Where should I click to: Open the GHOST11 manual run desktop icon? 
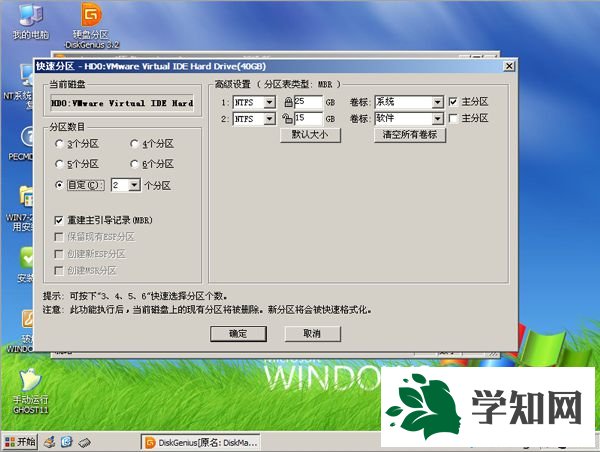tap(31, 391)
